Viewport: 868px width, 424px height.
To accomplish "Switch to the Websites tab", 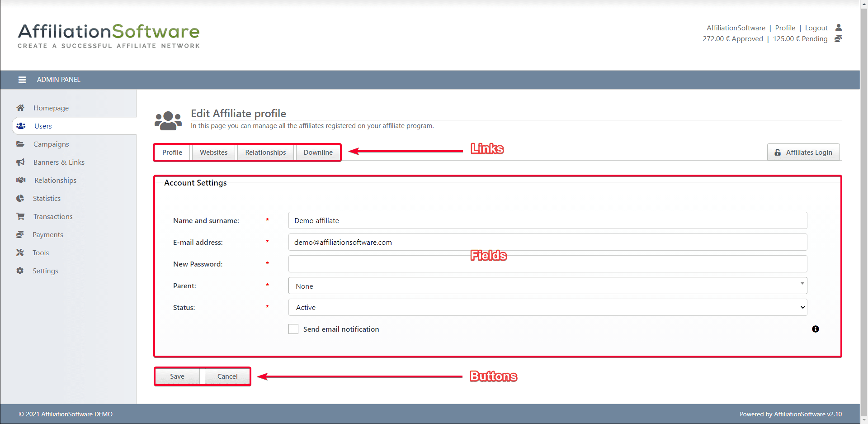I will click(213, 152).
